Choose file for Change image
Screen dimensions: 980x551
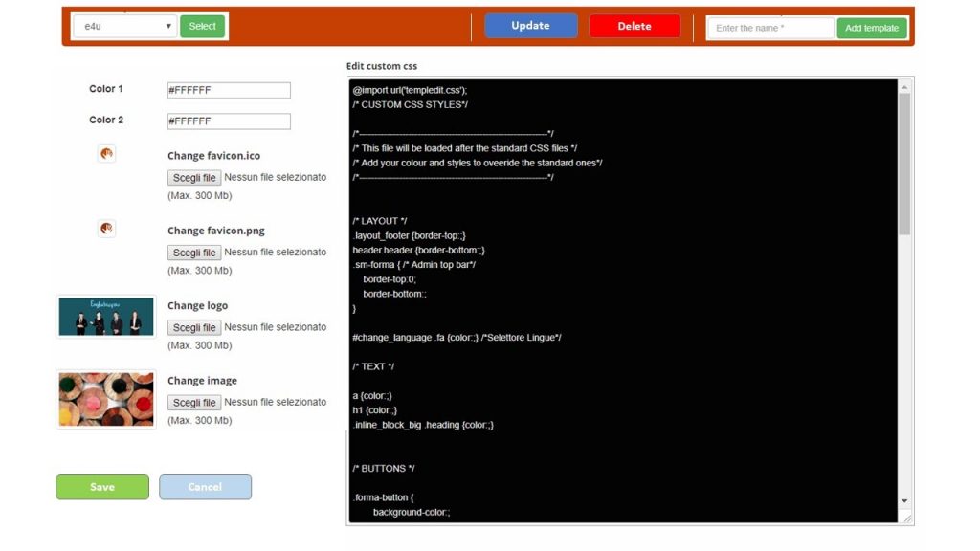coord(194,403)
